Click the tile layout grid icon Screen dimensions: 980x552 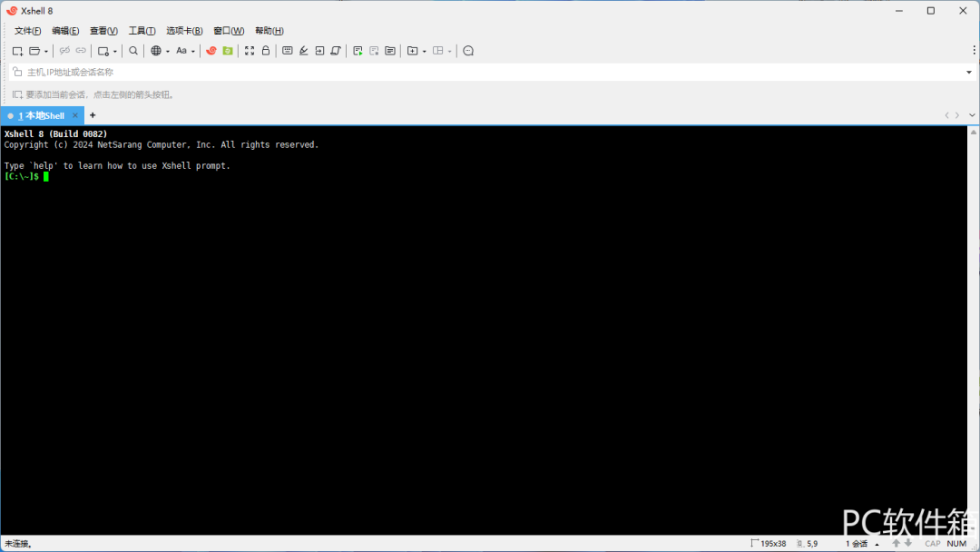438,51
